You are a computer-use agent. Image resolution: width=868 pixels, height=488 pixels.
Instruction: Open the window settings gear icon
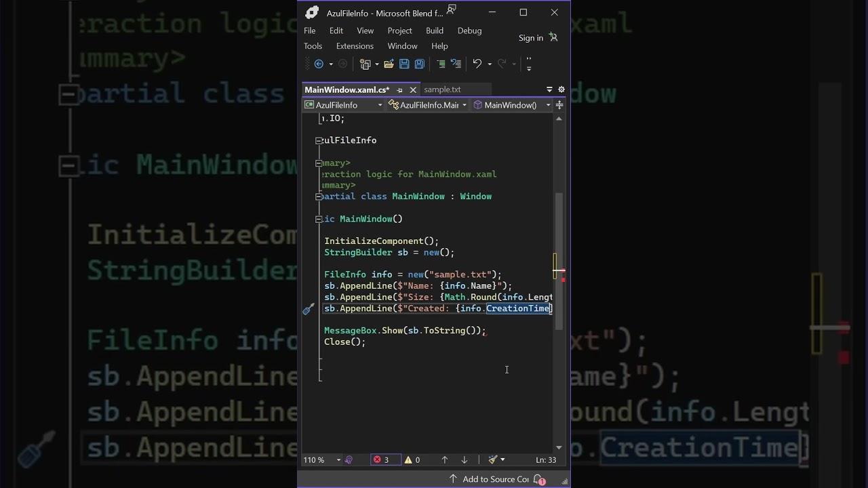click(561, 89)
